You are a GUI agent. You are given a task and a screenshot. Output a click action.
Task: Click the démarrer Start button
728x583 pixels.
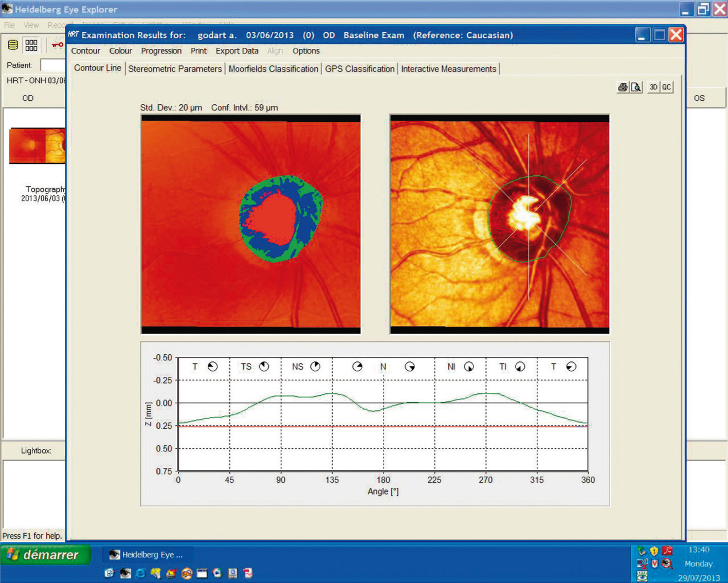point(45,555)
